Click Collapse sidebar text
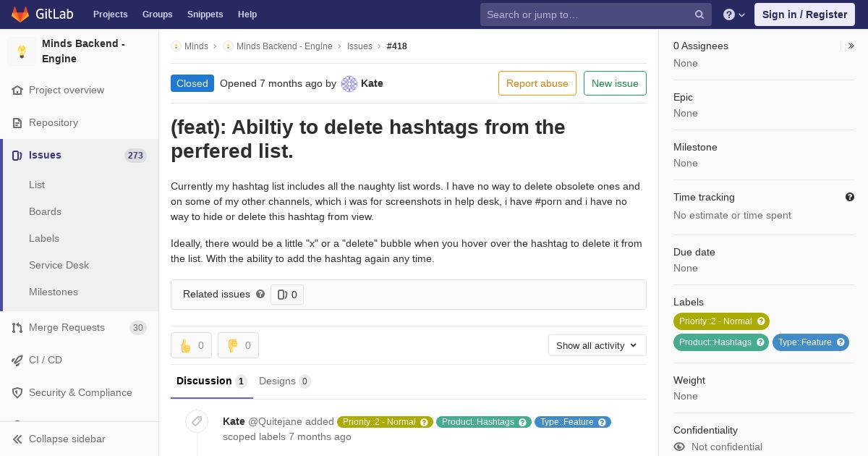 click(x=67, y=439)
